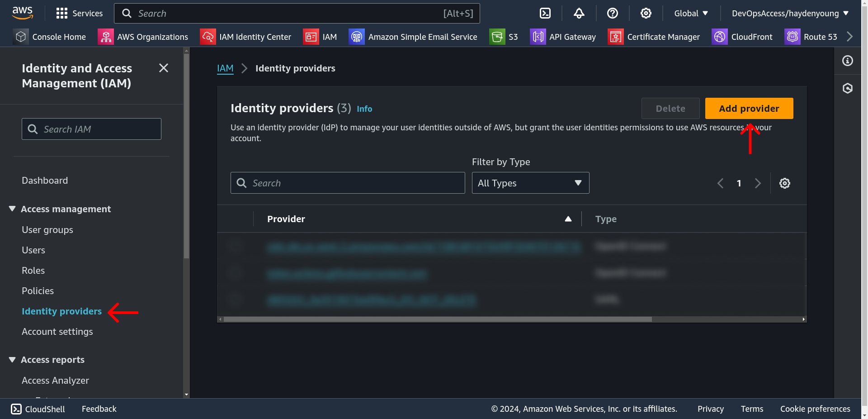Open CloudShell icon in top navigation bar
868x419 pixels.
545,13
